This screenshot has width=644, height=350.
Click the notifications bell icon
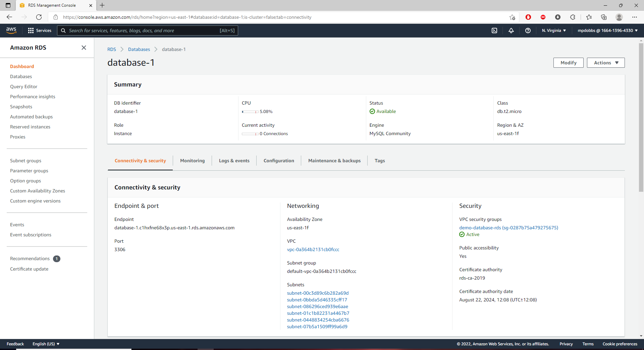[x=511, y=31]
